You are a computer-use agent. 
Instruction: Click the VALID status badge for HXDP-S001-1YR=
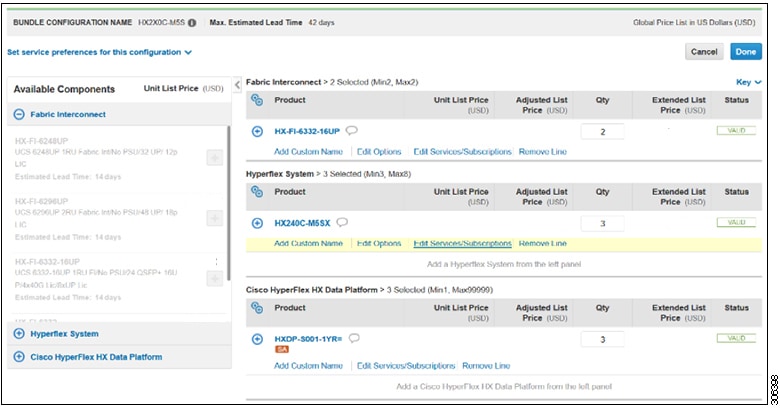736,338
